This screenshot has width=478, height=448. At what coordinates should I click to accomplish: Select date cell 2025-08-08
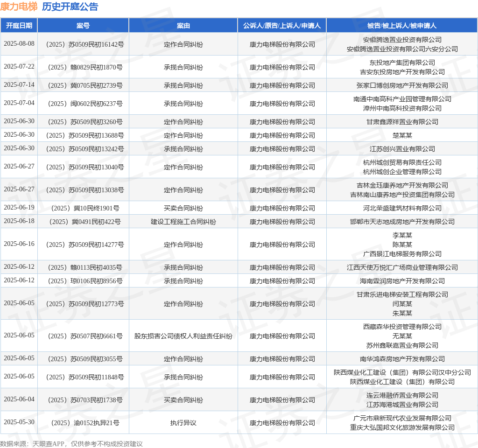[x=19, y=43]
